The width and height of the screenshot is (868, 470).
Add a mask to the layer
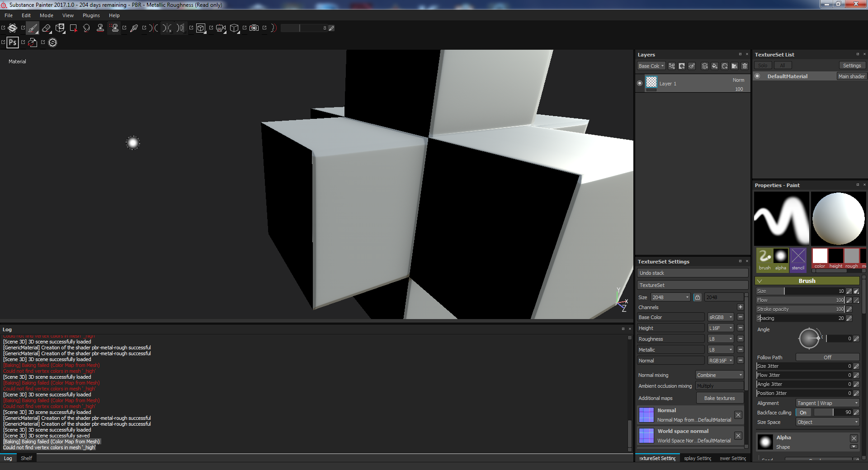click(x=682, y=66)
